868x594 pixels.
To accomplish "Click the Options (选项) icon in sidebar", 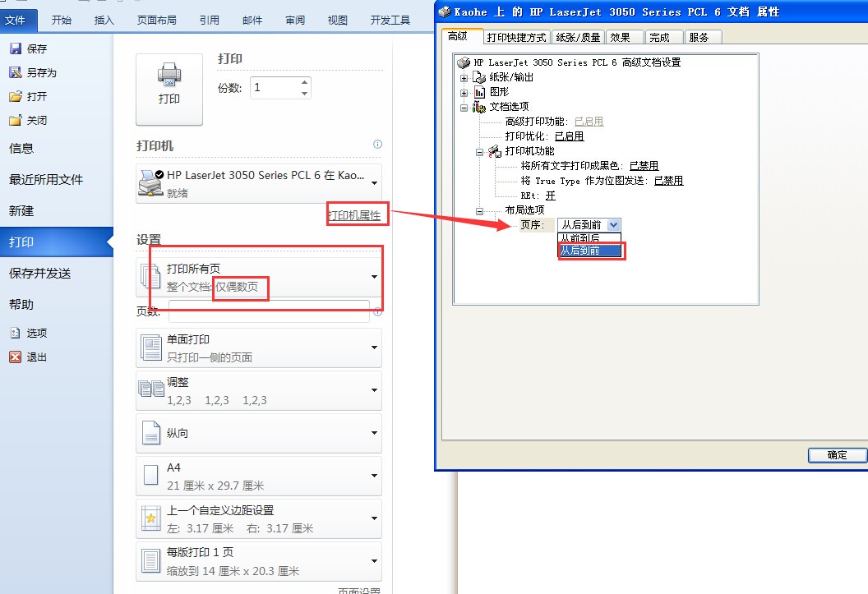I will click(16, 333).
